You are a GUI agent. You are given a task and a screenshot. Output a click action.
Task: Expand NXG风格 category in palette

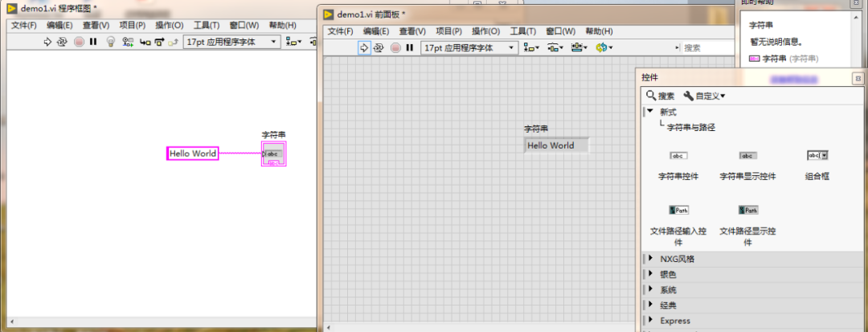650,258
